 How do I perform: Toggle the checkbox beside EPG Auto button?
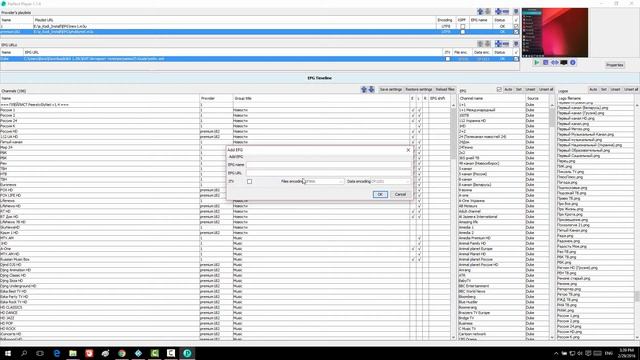click(x=499, y=89)
